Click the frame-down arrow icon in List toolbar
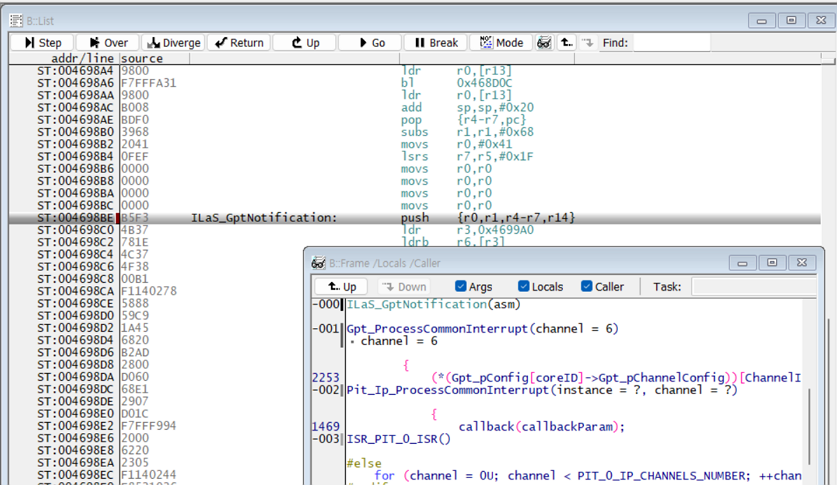 coord(588,43)
